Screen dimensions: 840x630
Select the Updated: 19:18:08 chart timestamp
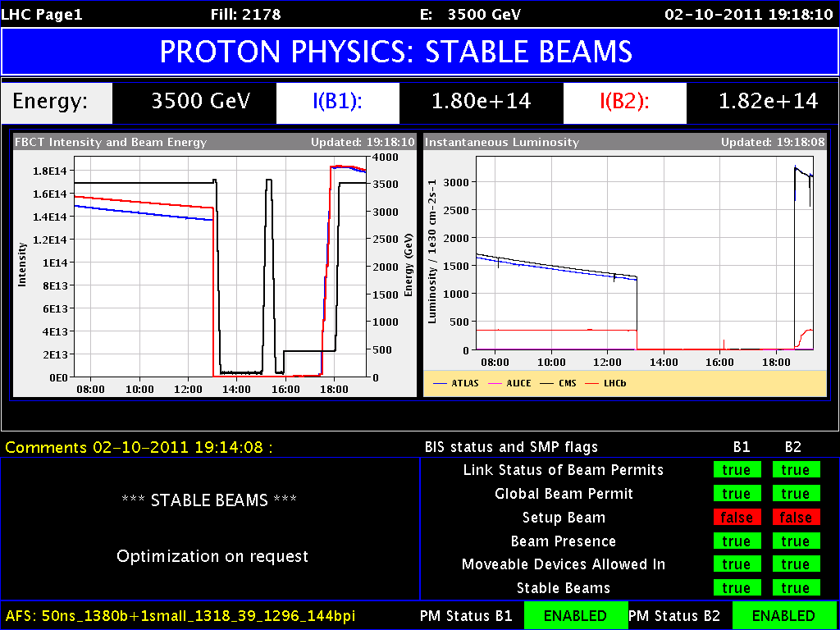773,143
